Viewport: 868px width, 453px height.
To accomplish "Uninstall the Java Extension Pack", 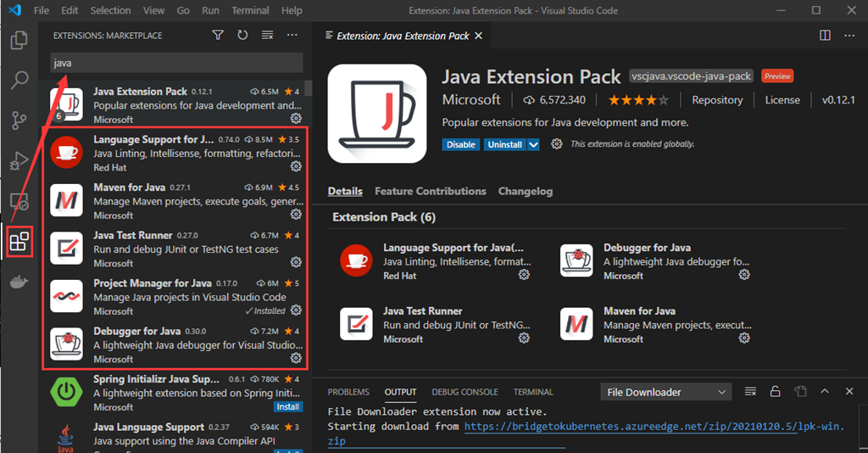I will (504, 144).
